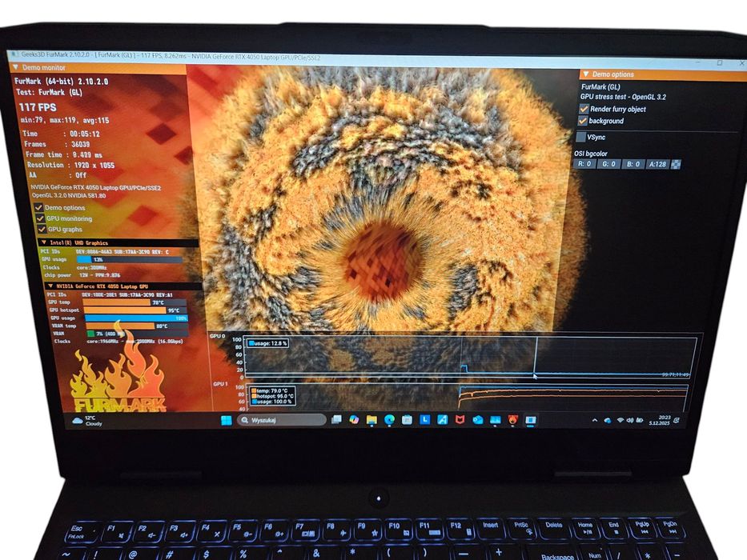Collapse the Intel(R) UHD Graphics section
Screen dimensions: 747x560
44,242
